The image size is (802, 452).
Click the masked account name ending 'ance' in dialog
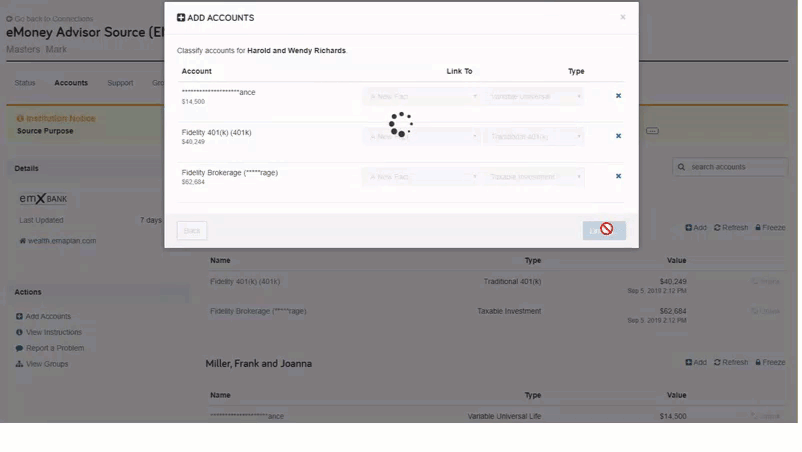[x=218, y=92]
